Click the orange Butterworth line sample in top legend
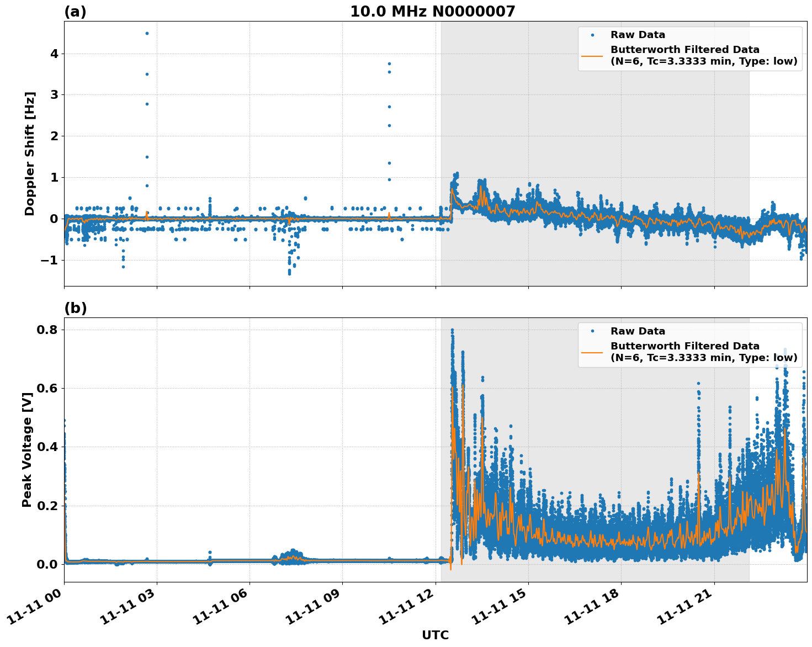 [592, 56]
